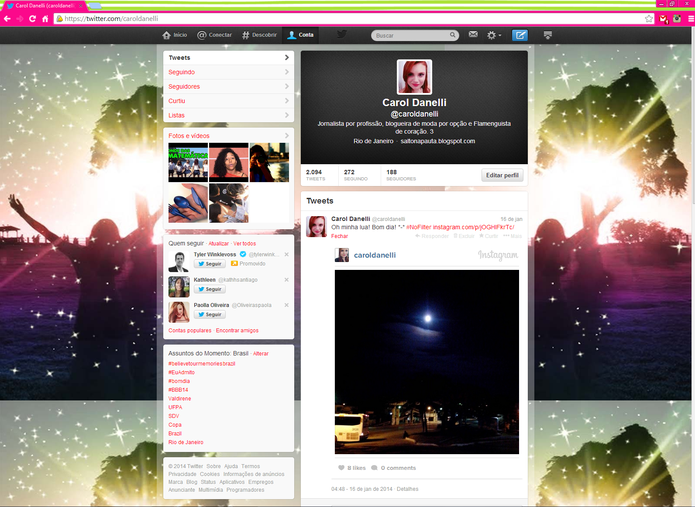Open the Curtiu list
Image resolution: width=695 pixels, height=507 pixels.
(x=229, y=101)
